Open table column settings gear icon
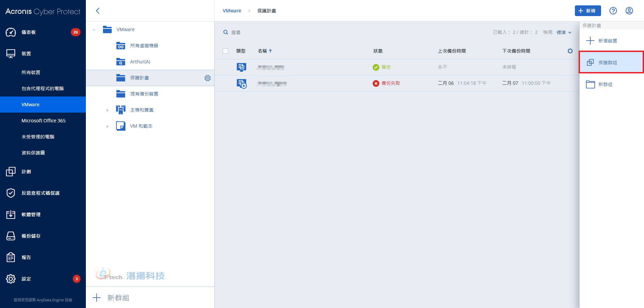 coord(570,51)
